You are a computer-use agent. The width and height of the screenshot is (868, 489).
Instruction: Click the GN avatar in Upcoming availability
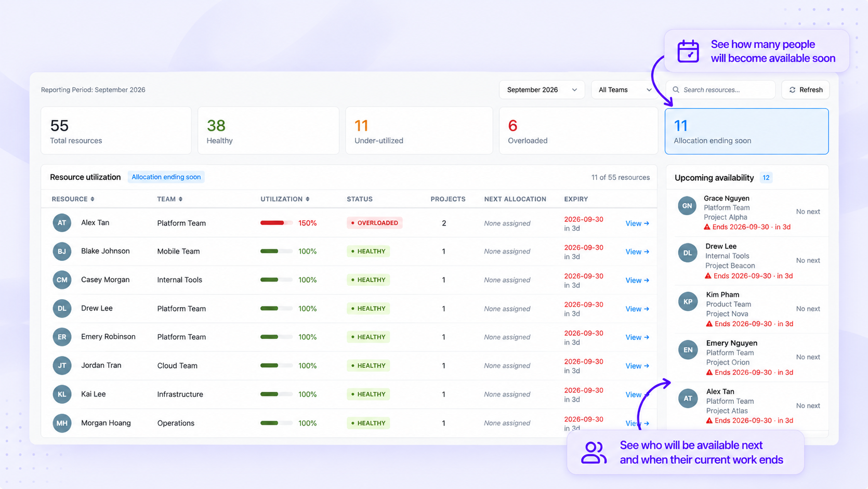pos(687,206)
